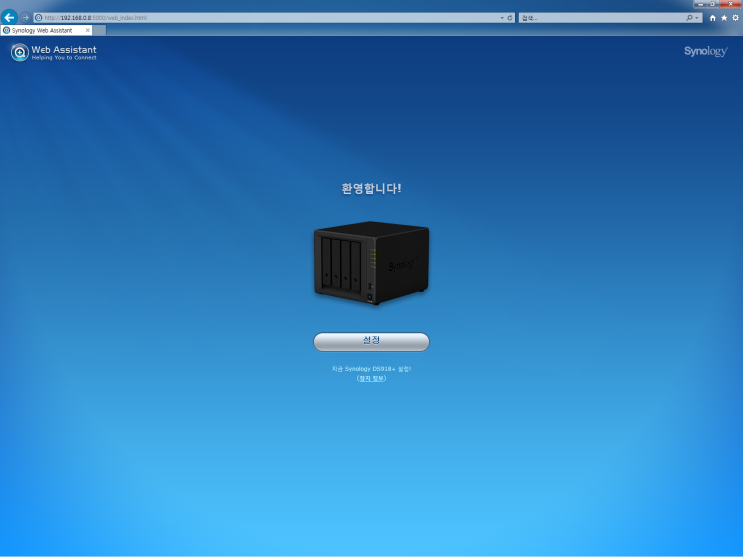Screen dimensions: 743x557
Task: Click the DS918+ NAS device image
Action: click(372, 263)
